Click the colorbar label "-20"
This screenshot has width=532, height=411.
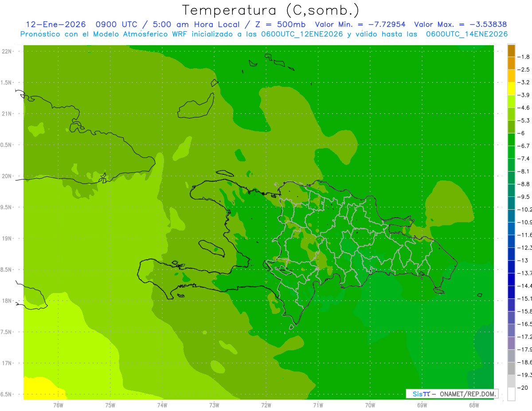[523, 388]
